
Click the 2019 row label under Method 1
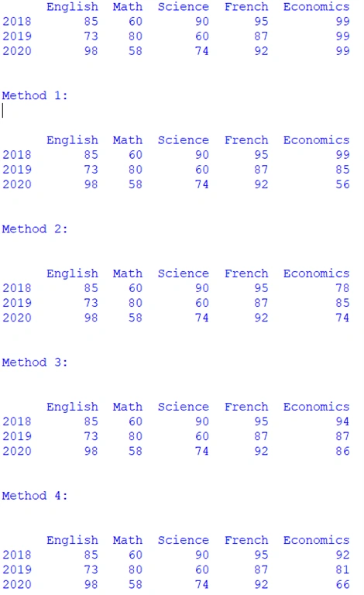(17, 170)
